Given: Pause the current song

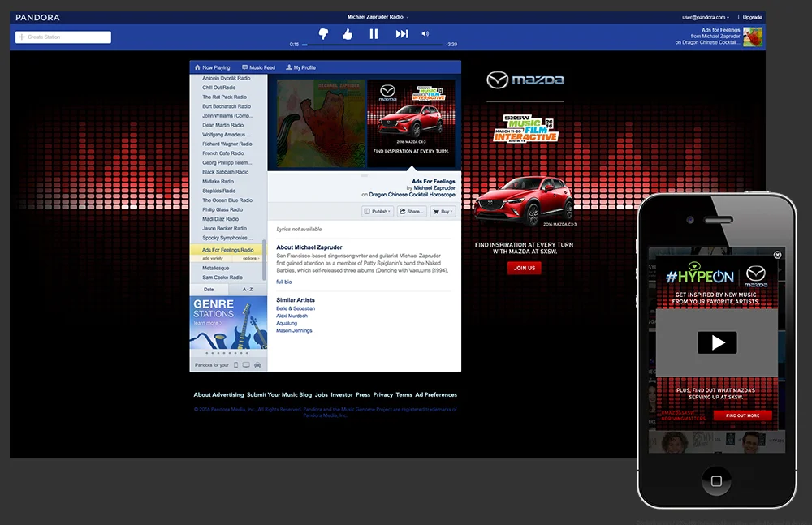Looking at the screenshot, I should [x=374, y=34].
